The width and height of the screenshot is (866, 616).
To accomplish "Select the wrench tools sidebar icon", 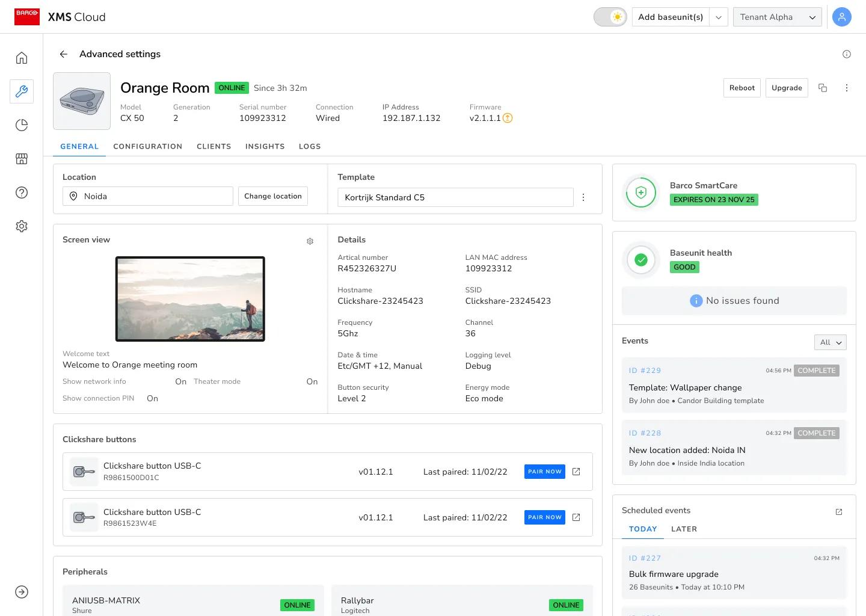I will point(22,91).
